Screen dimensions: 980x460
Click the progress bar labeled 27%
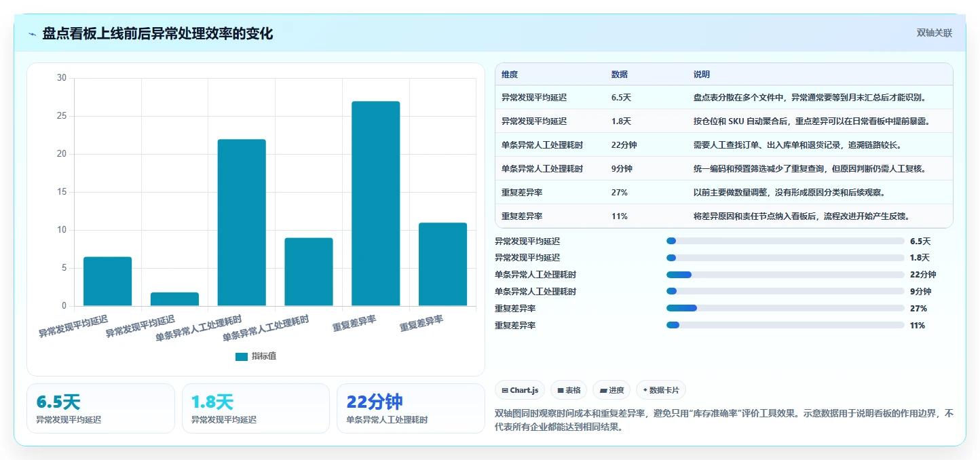pyautogui.click(x=785, y=308)
